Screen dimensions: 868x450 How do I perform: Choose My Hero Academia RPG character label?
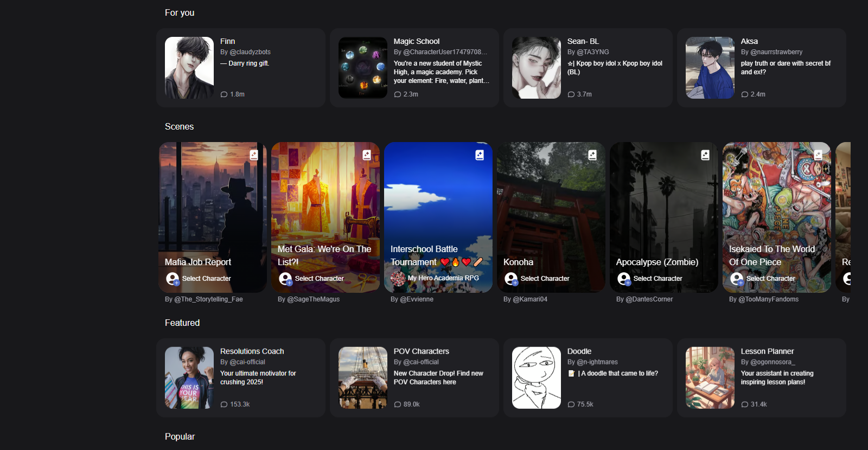click(443, 278)
